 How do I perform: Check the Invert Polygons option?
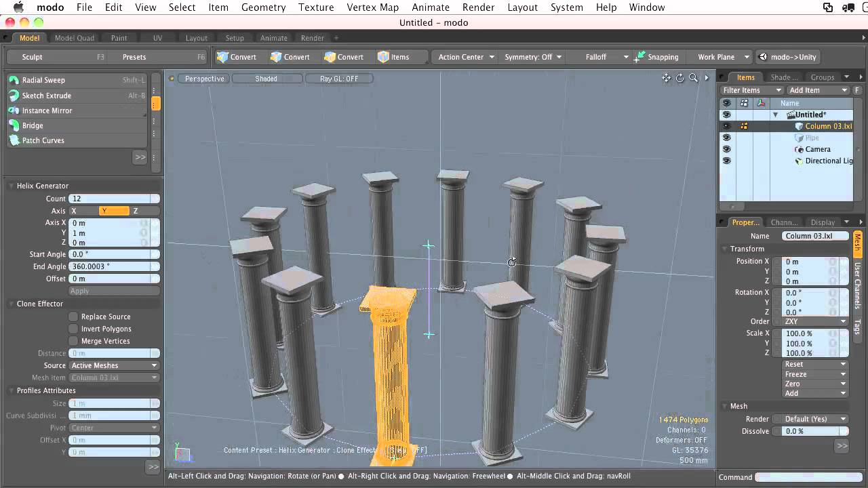point(73,329)
